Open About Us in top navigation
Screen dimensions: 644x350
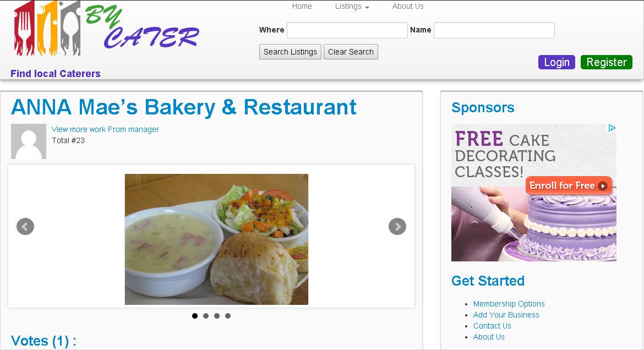(x=408, y=6)
